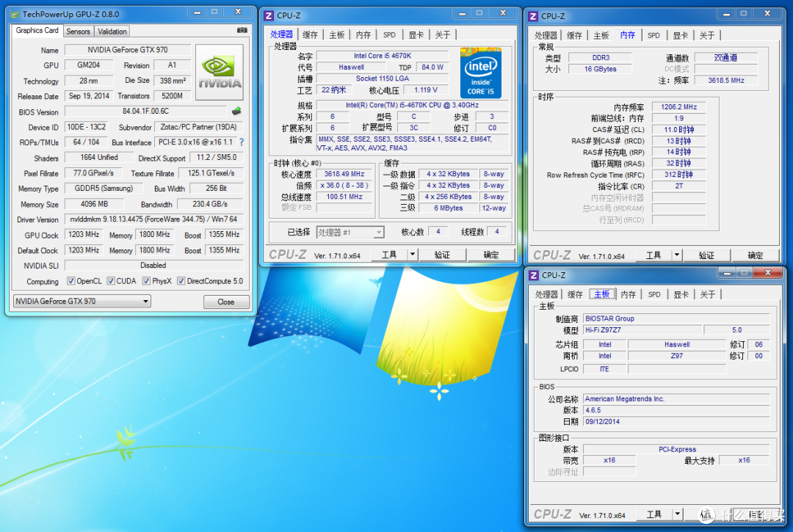Viewport: 793px width, 532px height.
Task: Click the graphics interface PCI-Express value
Action: [676, 449]
